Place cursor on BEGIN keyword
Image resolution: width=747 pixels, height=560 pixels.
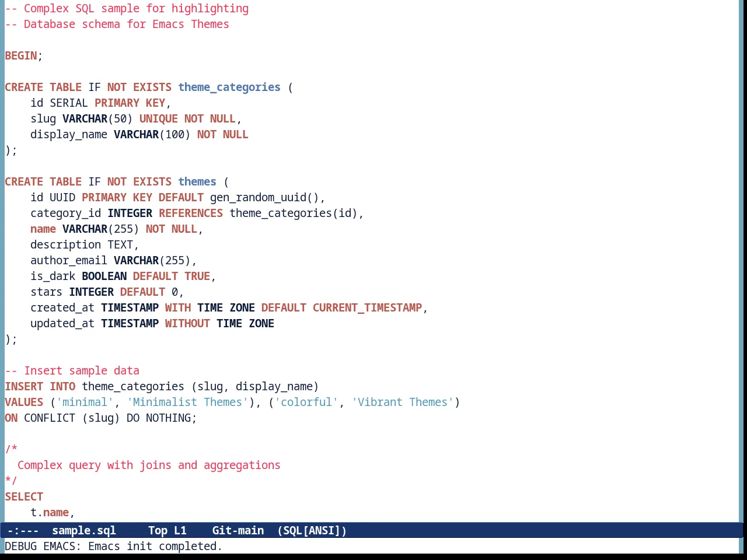point(21,55)
